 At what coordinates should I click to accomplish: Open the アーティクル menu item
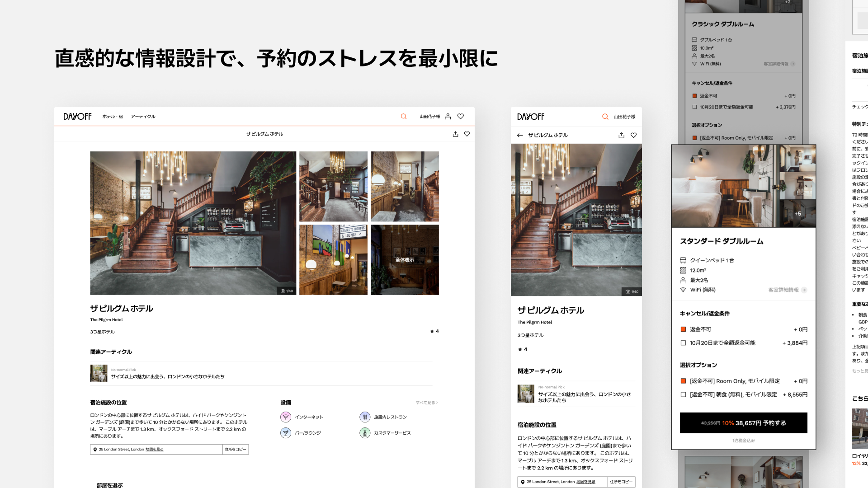click(143, 117)
